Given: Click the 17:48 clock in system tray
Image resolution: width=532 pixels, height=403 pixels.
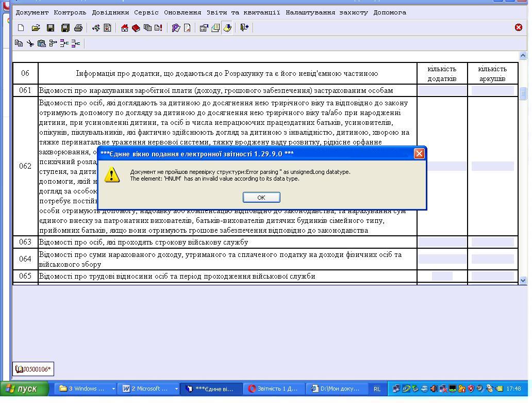Looking at the screenshot, I should click(513, 389).
